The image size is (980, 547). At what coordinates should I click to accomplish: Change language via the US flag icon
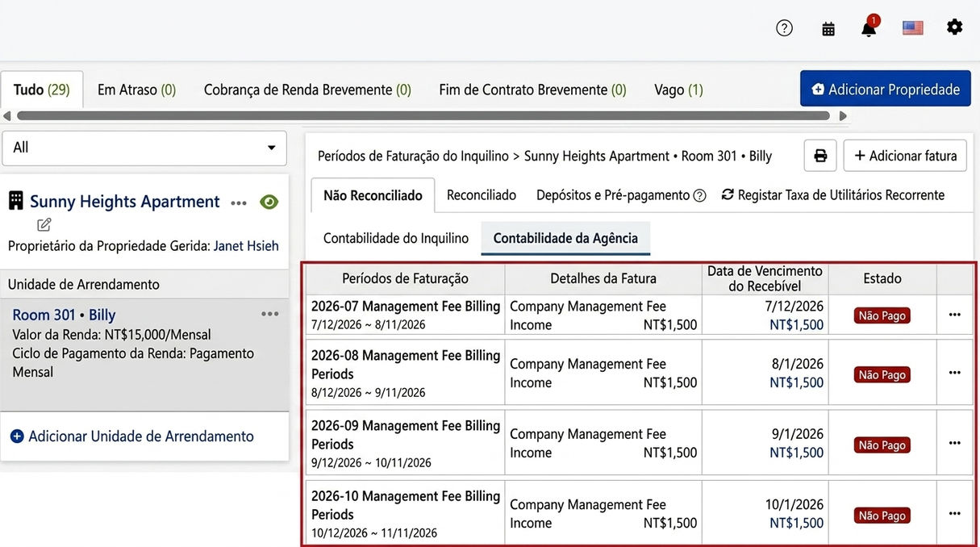click(x=912, y=28)
